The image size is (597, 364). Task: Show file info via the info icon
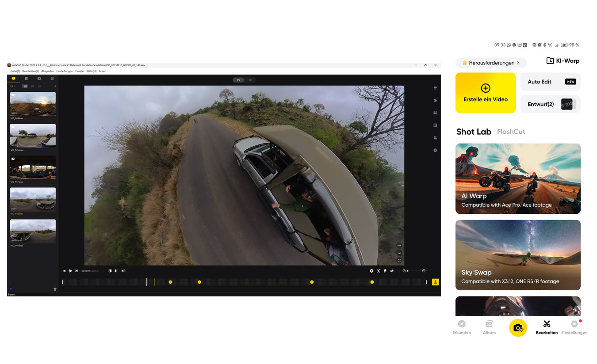pyautogui.click(x=436, y=150)
